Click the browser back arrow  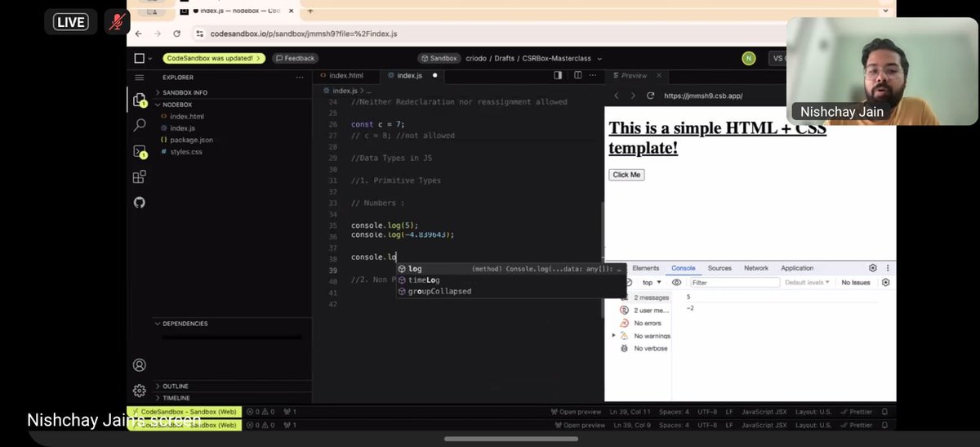pos(138,34)
